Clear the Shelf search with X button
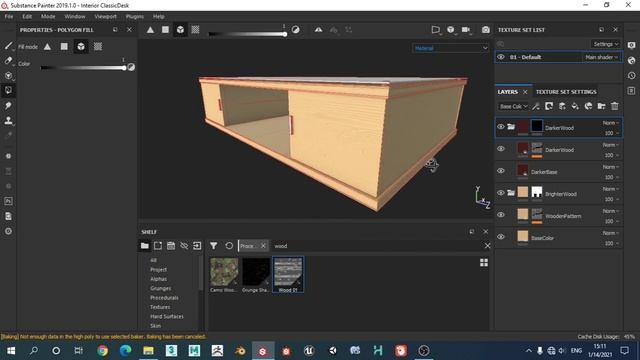Screen dimensions: 640x360 (487, 246)
